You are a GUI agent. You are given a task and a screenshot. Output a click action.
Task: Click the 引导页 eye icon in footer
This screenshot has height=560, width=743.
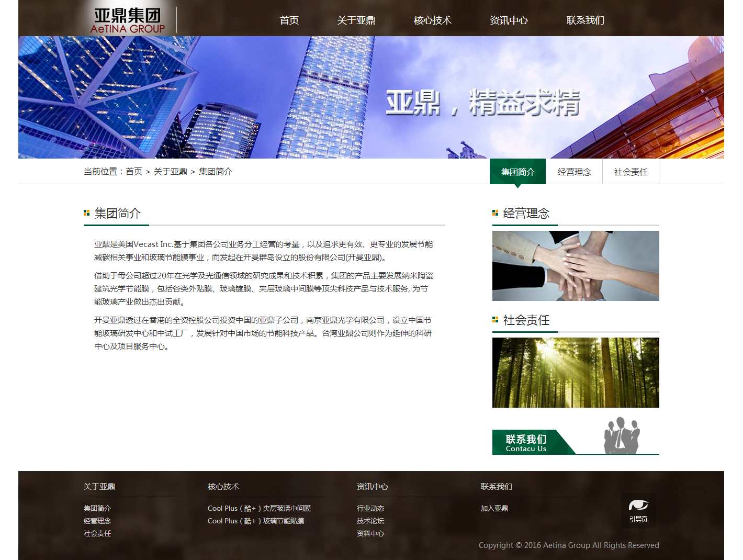(x=638, y=510)
